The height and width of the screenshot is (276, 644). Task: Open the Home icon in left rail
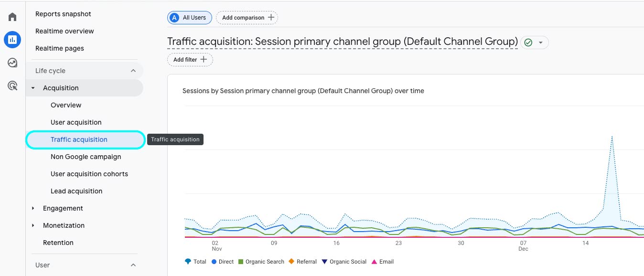tap(12, 17)
